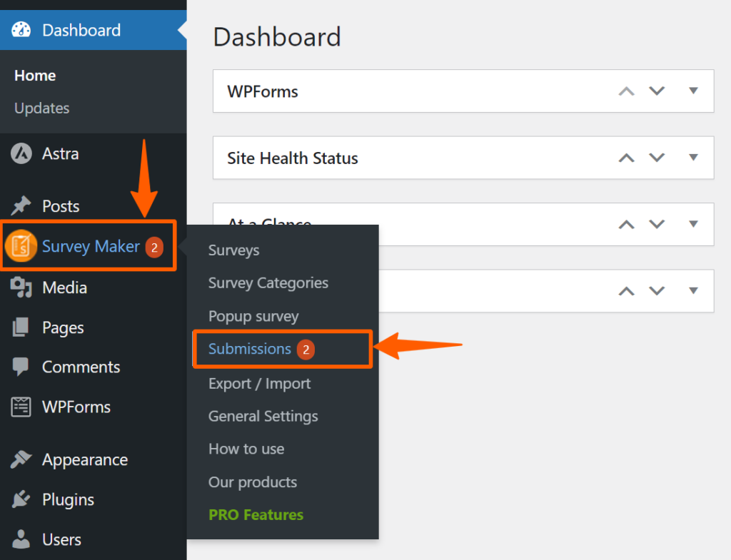The height and width of the screenshot is (560, 731).
Task: Move up the bottom widget under At a Glance
Action: [x=627, y=291]
